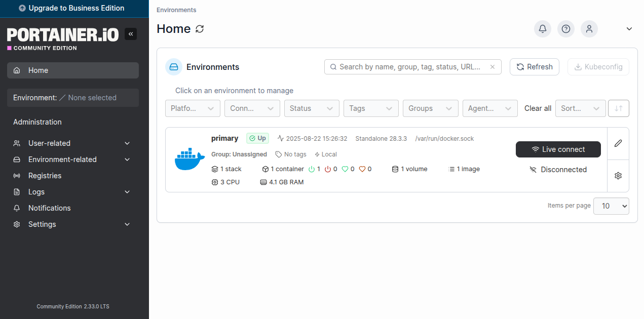This screenshot has height=319, width=644.
Task: Click the Up status badge
Action: coord(258,138)
